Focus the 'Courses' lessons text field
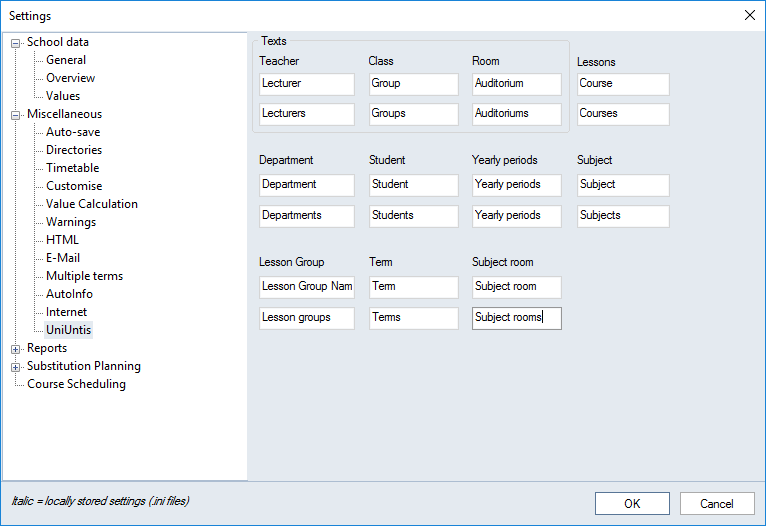766x526 pixels. coord(622,114)
